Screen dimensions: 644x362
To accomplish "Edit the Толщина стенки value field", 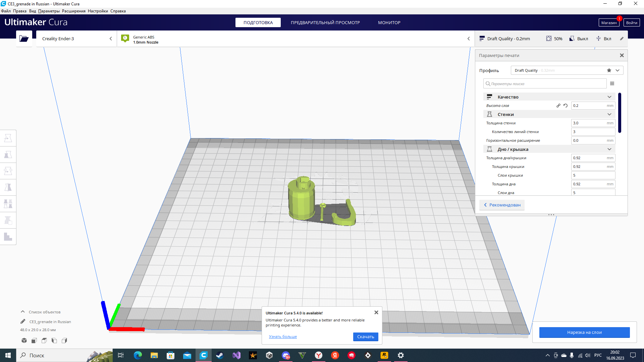I will click(x=593, y=123).
